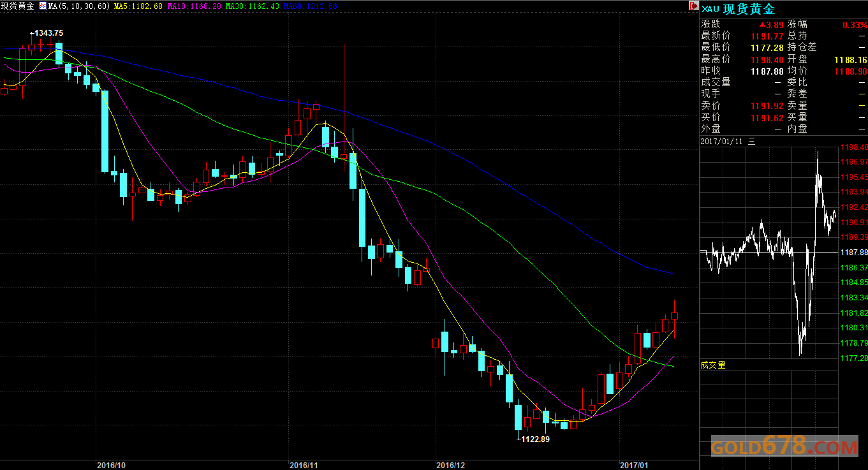Click the 最低价 value 1177.28
The height and width of the screenshot is (470, 868).
pyautogui.click(x=767, y=47)
